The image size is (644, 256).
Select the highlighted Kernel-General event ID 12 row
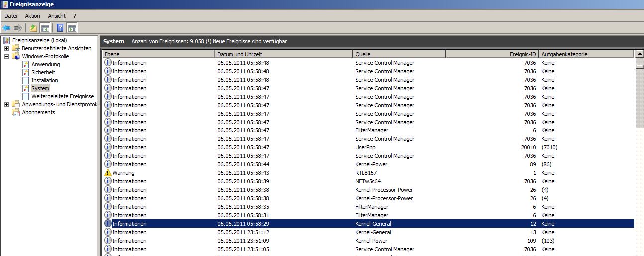pyautogui.click(x=368, y=224)
